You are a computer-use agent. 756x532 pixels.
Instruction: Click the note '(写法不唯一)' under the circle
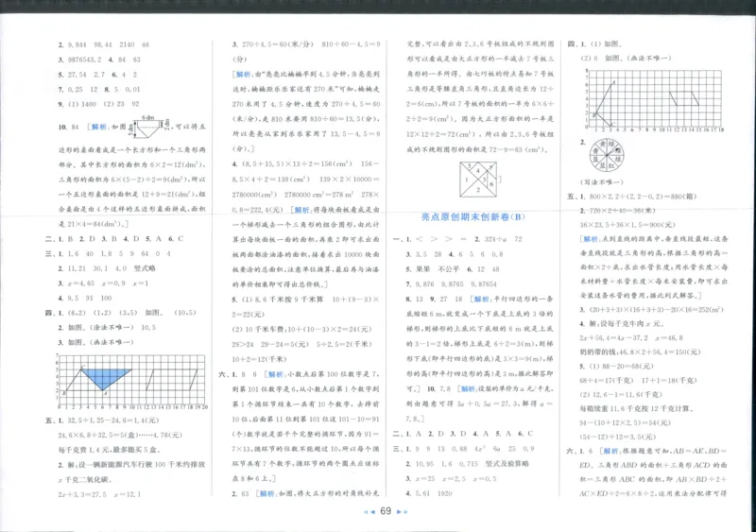[x=602, y=182]
